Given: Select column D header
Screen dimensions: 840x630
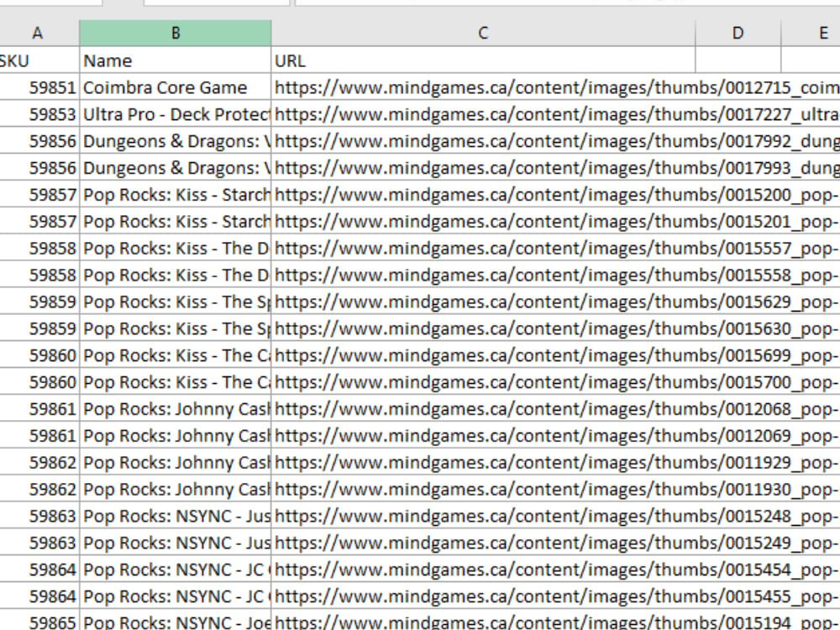Looking at the screenshot, I should 738,34.
